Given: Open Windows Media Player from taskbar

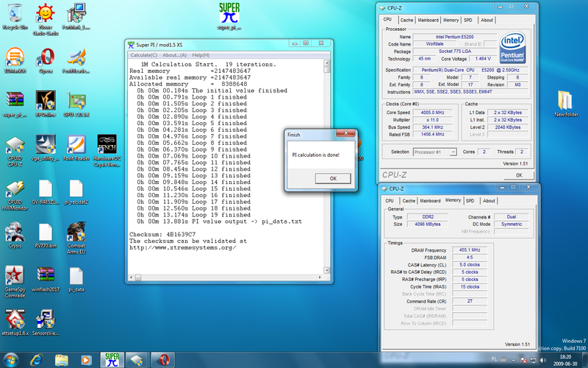Looking at the screenshot, I should pyautogui.click(x=86, y=359).
